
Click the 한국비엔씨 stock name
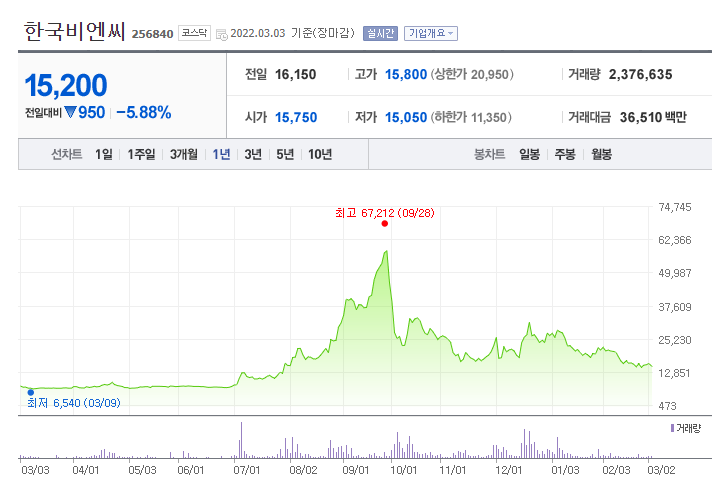pos(74,31)
